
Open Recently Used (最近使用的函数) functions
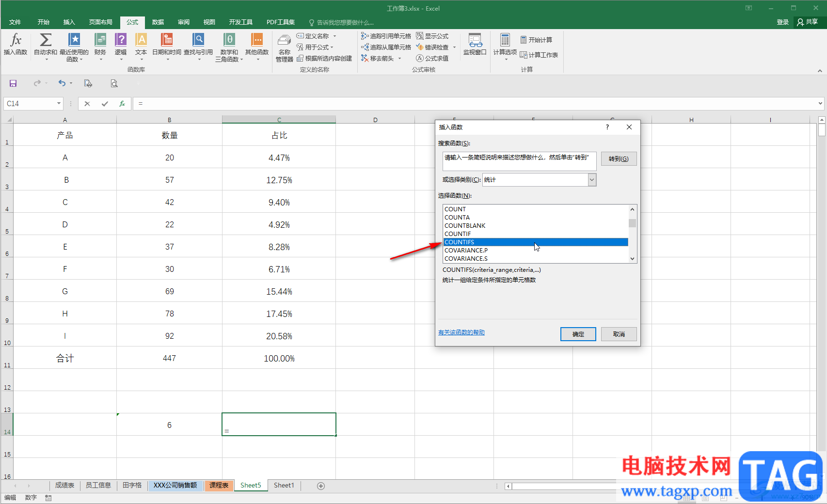74,47
